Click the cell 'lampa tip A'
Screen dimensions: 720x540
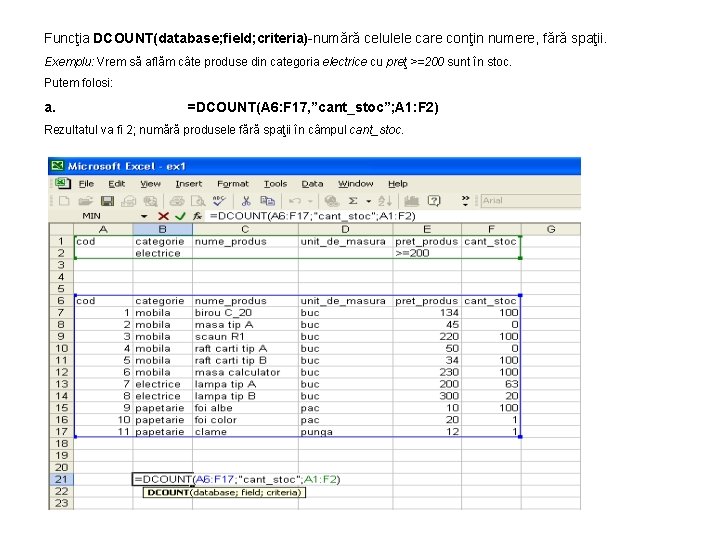(245, 384)
